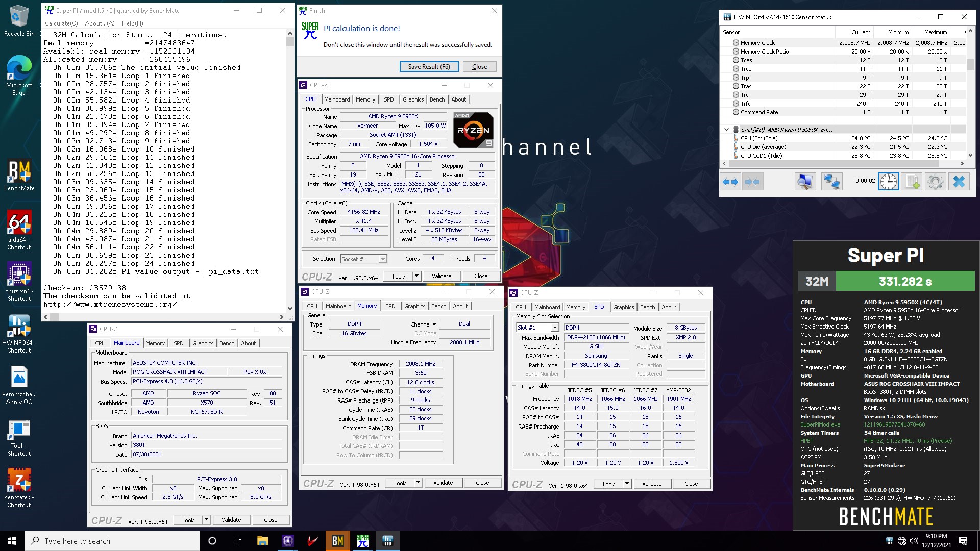Open File Explorer from taskbar
Viewport: 980px width, 551px height.
point(263,541)
